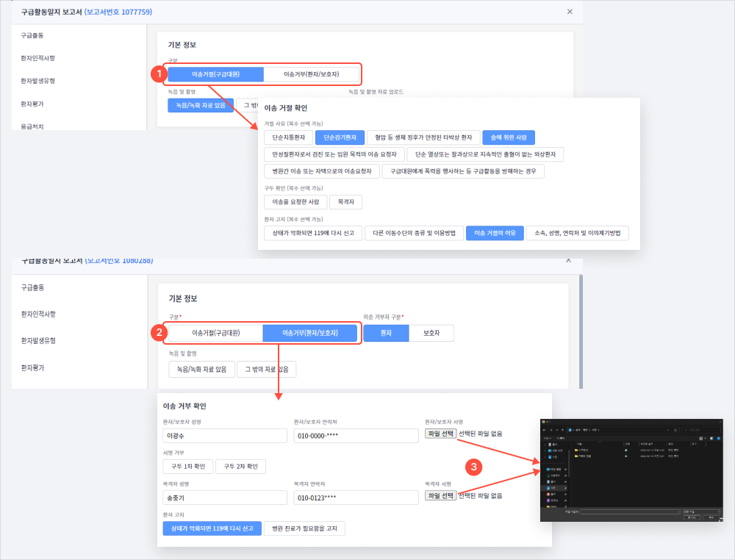
Task: Focus the 환자/보호자 연락처 field 010-0000-****
Action: click(356, 436)
